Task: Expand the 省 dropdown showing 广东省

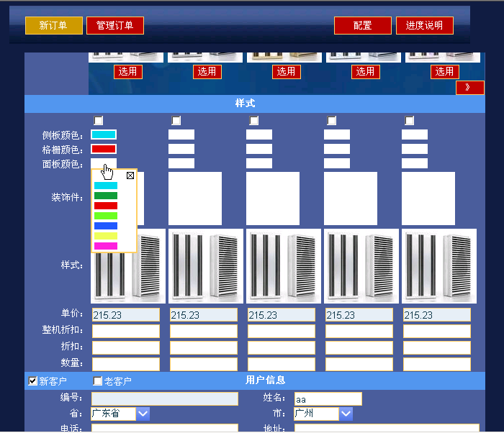Action: point(143,414)
